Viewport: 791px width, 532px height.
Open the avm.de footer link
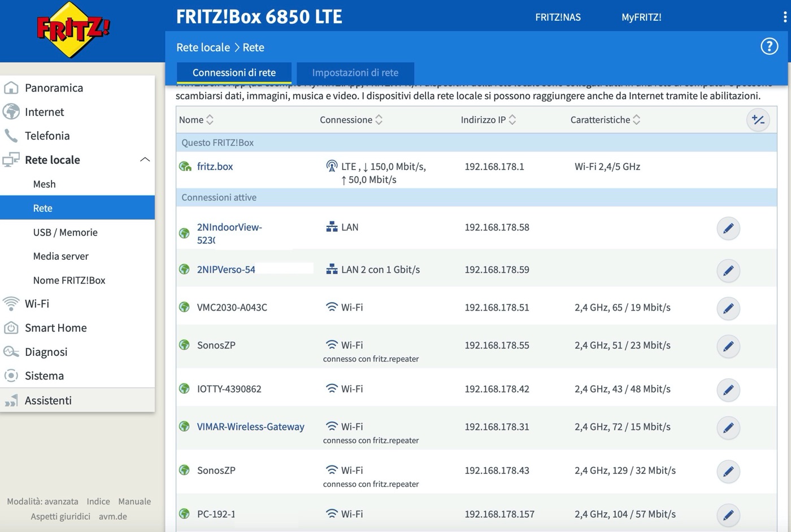pos(113,516)
